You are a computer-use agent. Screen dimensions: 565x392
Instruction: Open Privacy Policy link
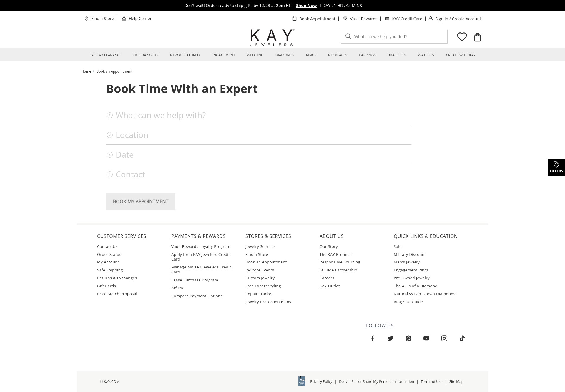321,381
